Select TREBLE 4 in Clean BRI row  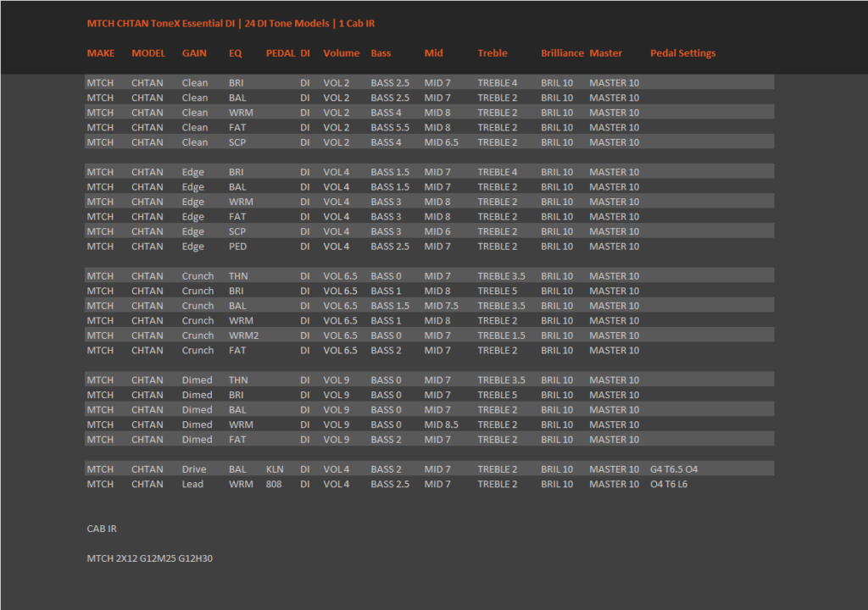click(x=497, y=83)
